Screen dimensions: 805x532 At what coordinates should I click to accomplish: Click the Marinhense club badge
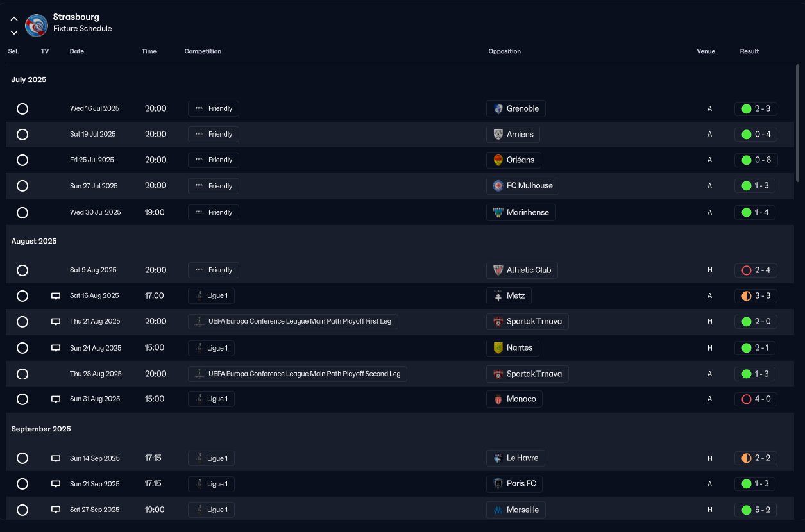tap(498, 212)
